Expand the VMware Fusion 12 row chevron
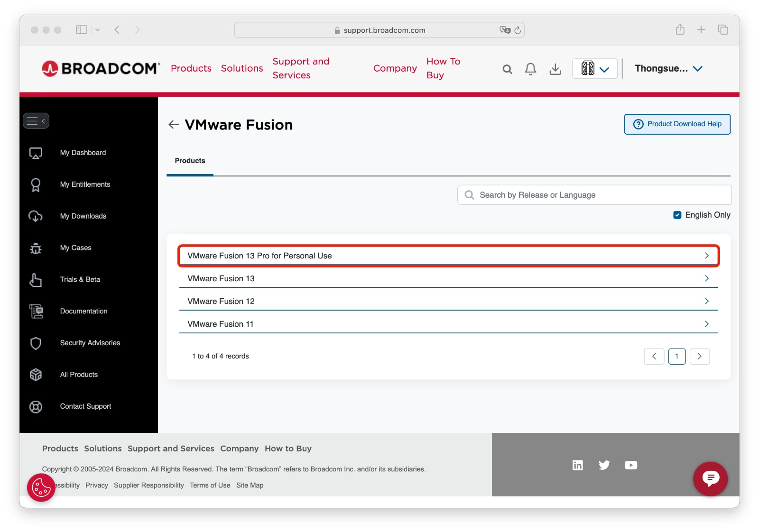This screenshot has height=532, width=759. click(x=707, y=301)
